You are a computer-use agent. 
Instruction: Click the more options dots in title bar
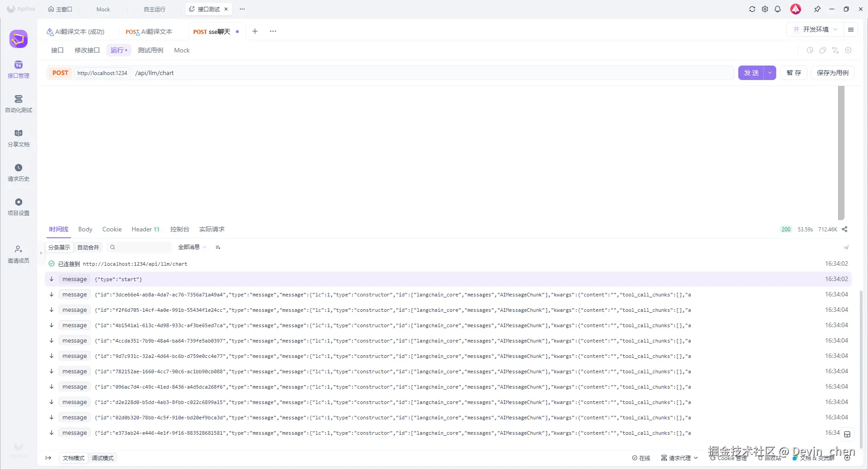[x=242, y=9]
